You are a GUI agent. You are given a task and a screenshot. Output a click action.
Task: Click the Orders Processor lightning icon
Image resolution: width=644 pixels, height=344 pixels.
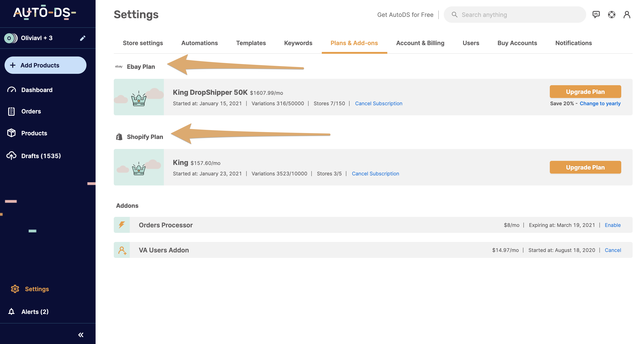122,225
